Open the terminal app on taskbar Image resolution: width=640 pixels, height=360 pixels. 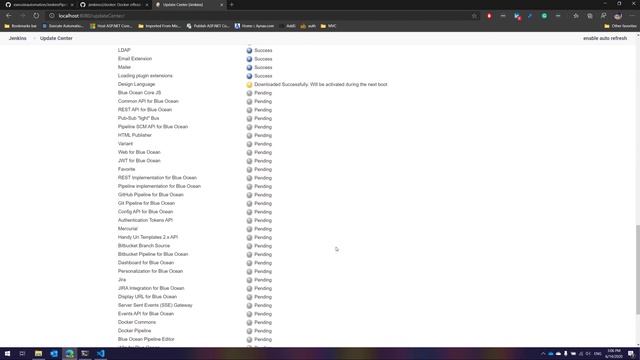point(85,353)
